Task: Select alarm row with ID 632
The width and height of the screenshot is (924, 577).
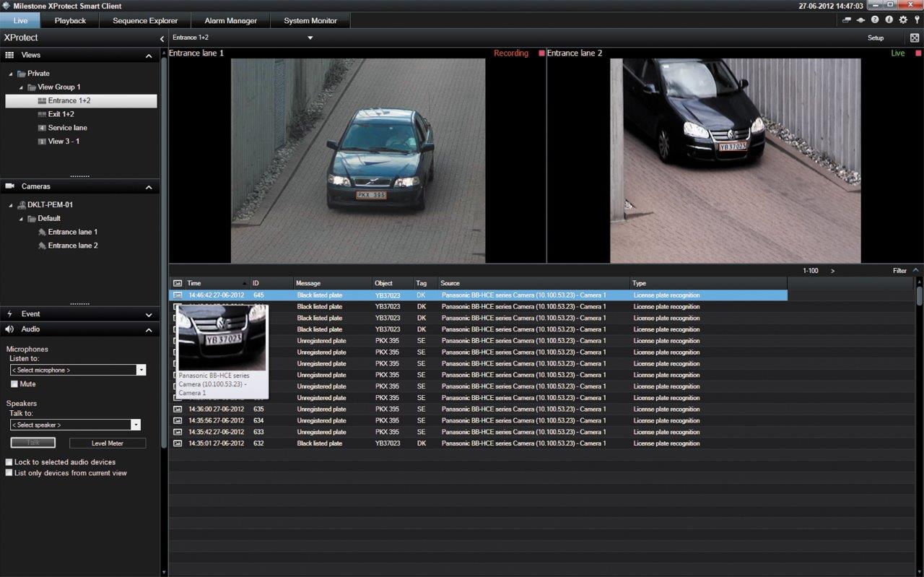Action: click(x=478, y=443)
